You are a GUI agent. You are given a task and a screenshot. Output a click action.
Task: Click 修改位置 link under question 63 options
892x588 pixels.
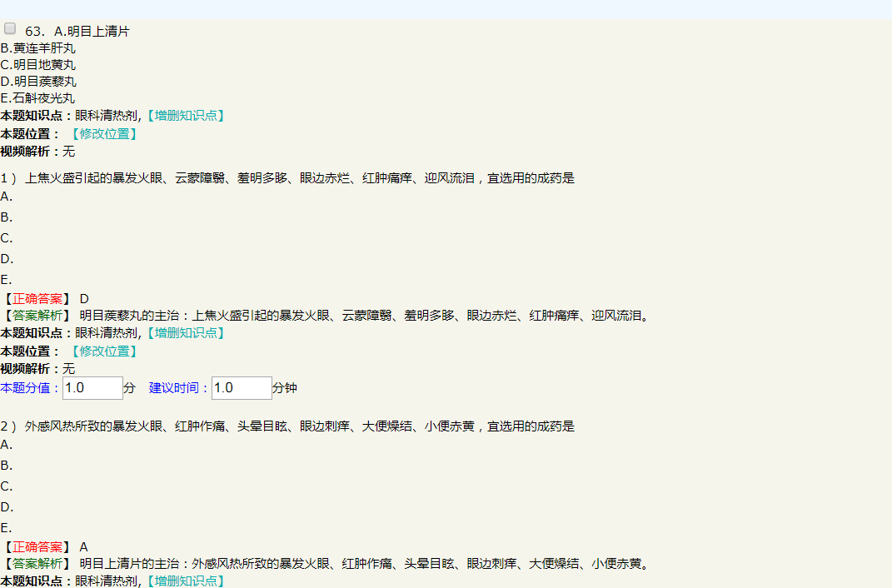pos(103,134)
